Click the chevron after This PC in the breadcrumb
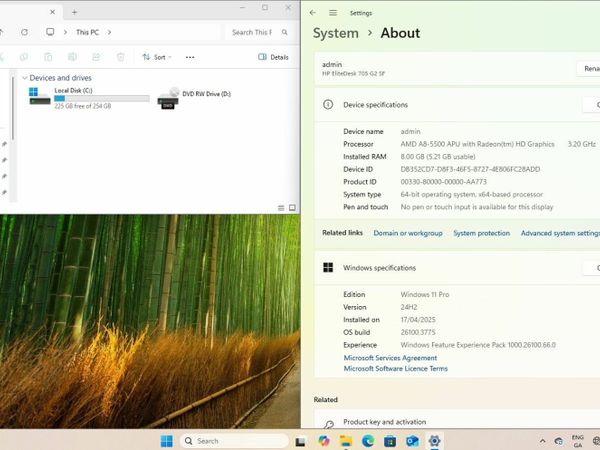Viewport: 600px width, 450px height. pos(109,32)
